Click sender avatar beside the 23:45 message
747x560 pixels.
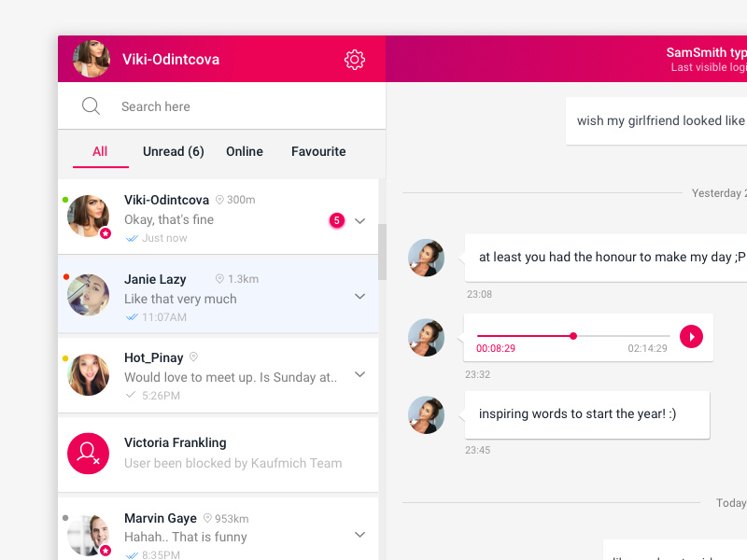pyautogui.click(x=427, y=414)
